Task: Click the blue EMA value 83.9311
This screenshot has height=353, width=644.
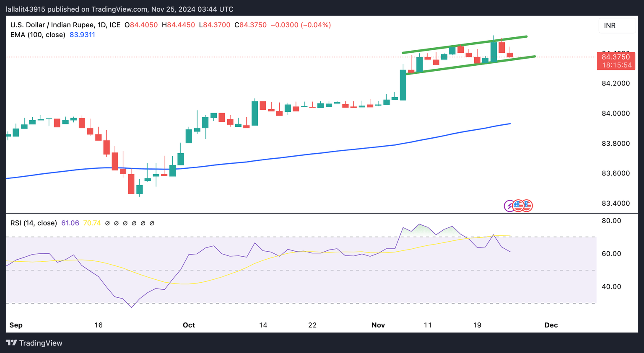Action: click(x=82, y=35)
